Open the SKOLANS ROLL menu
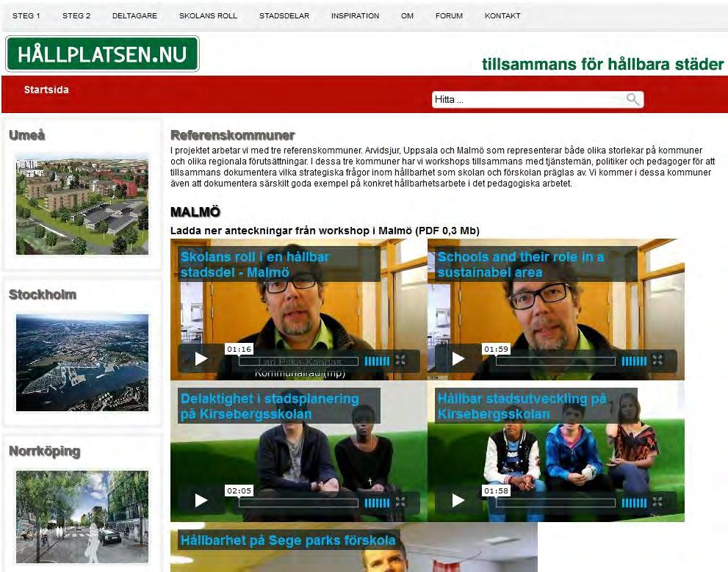 pyautogui.click(x=208, y=15)
